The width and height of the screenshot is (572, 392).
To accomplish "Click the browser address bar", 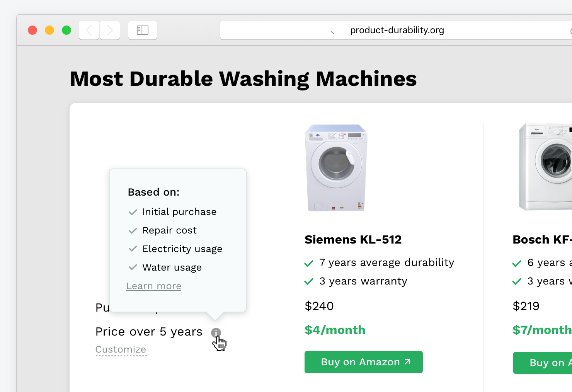I will coord(397,30).
